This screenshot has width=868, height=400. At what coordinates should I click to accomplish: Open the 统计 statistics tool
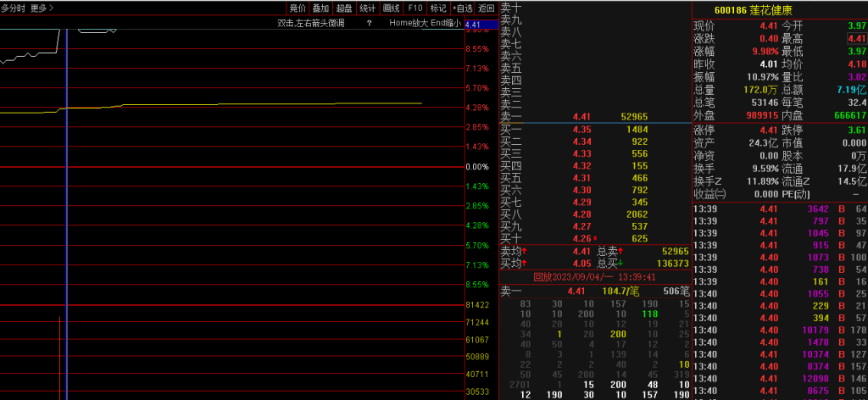pyautogui.click(x=367, y=8)
